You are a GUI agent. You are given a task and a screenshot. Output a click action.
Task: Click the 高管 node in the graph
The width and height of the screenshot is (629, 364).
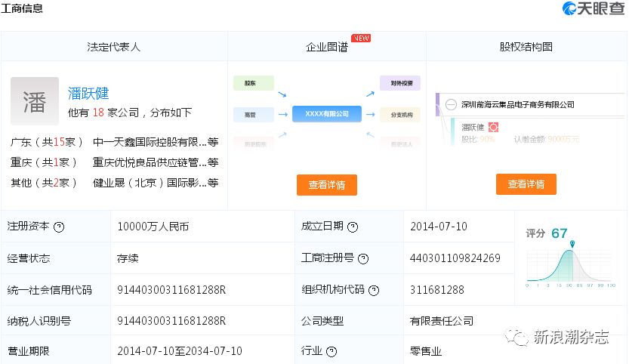click(x=254, y=115)
